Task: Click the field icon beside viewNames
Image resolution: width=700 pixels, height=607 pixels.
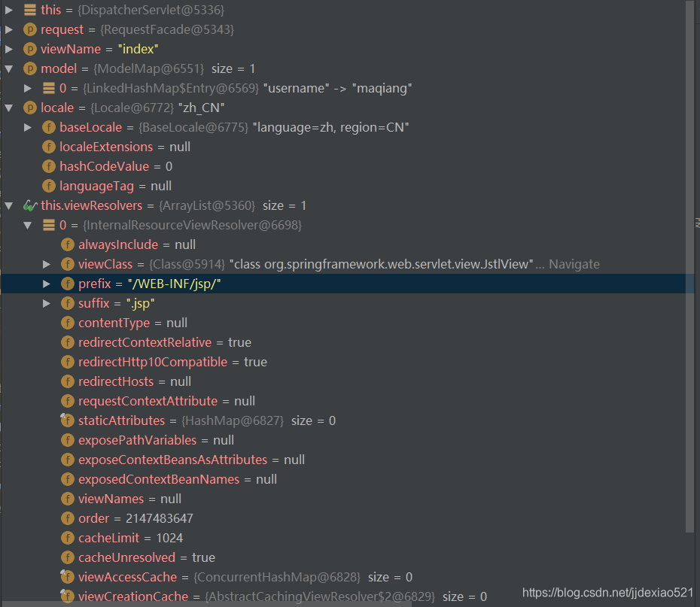Action: 68,499
